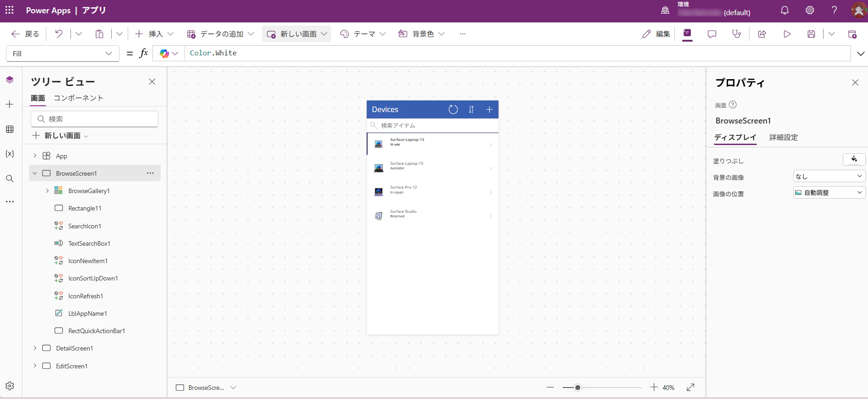Click the add item plus in Devices header
The image size is (868, 399).
[x=489, y=109]
